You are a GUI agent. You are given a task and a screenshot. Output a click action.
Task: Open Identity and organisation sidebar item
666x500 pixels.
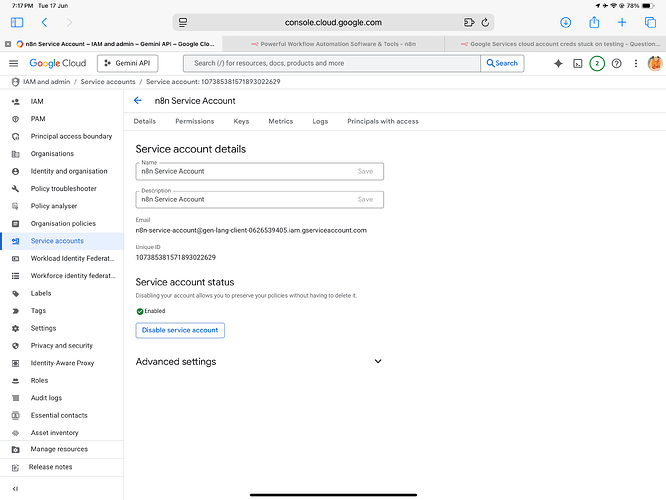[62, 171]
